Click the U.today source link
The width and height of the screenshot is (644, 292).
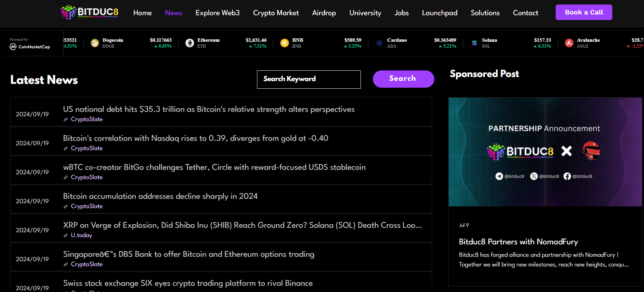81,235
